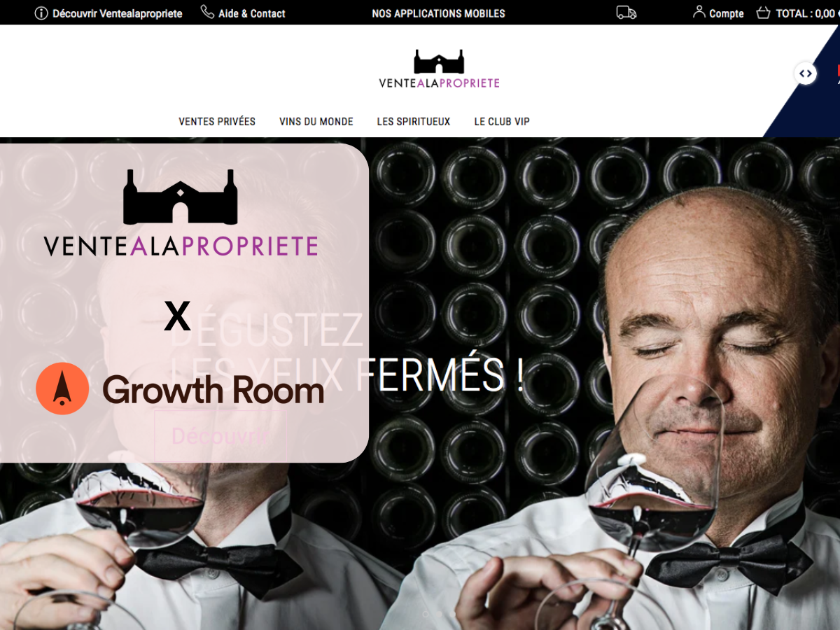Click the Compte account link
The image size is (840, 630).
(727, 13)
